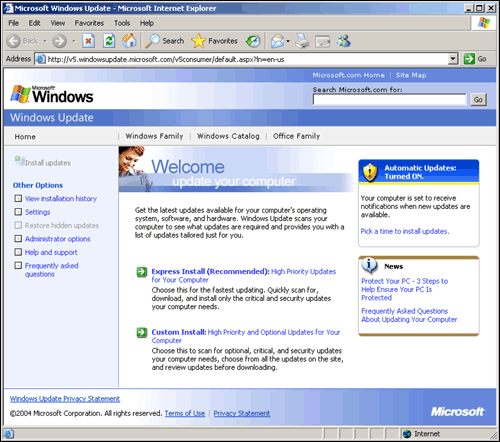Open the View menu

58,23
